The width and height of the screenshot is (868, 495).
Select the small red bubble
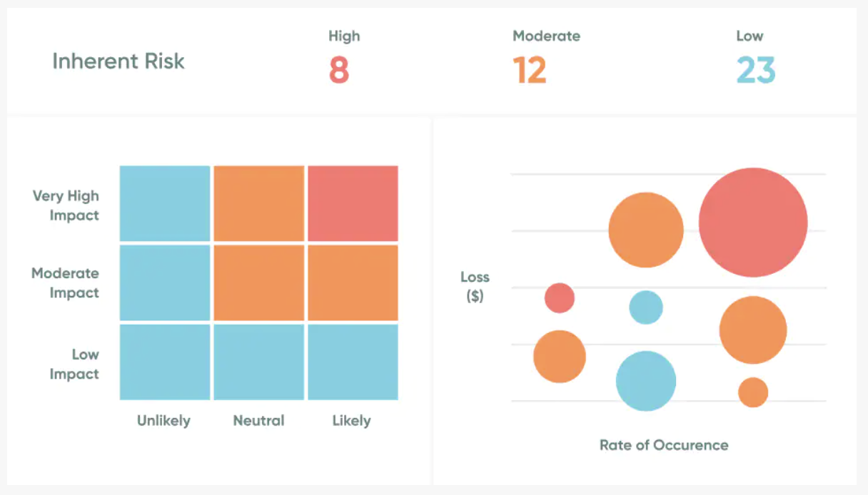560,298
